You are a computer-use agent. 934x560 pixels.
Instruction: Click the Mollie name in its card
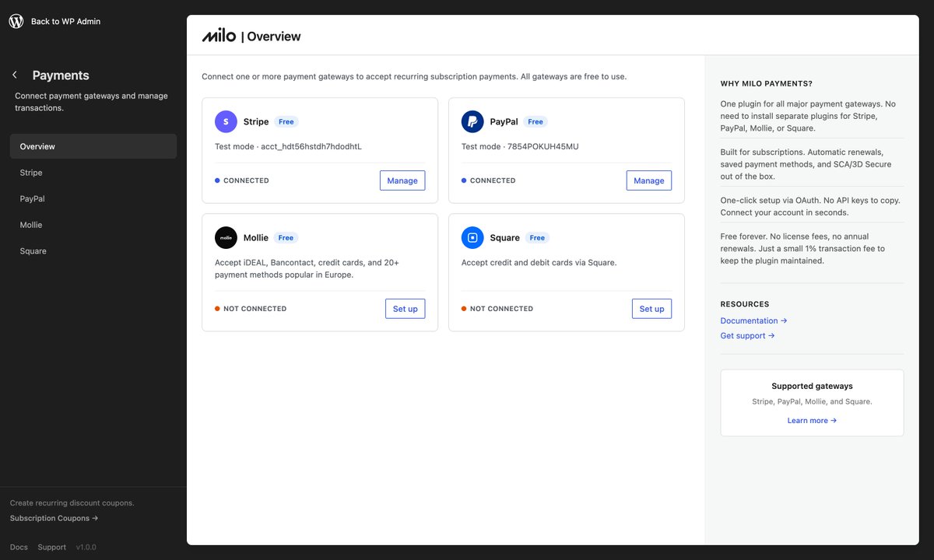click(256, 238)
